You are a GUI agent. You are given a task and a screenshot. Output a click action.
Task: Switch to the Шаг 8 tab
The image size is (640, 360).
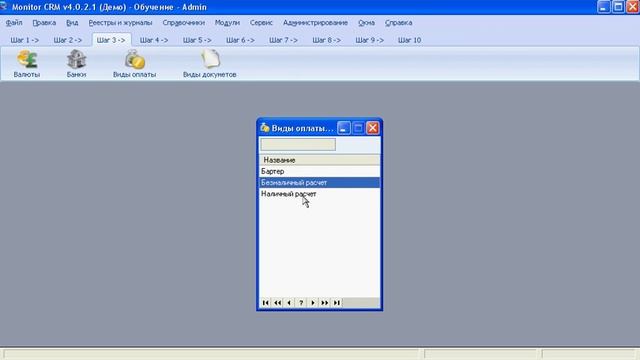coord(327,40)
